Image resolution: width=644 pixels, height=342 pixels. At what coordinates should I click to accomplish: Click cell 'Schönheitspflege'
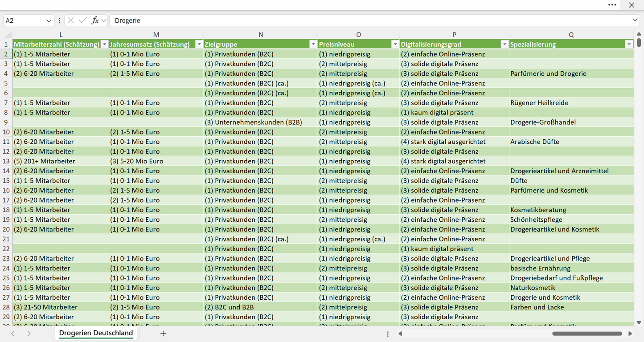click(x=571, y=220)
